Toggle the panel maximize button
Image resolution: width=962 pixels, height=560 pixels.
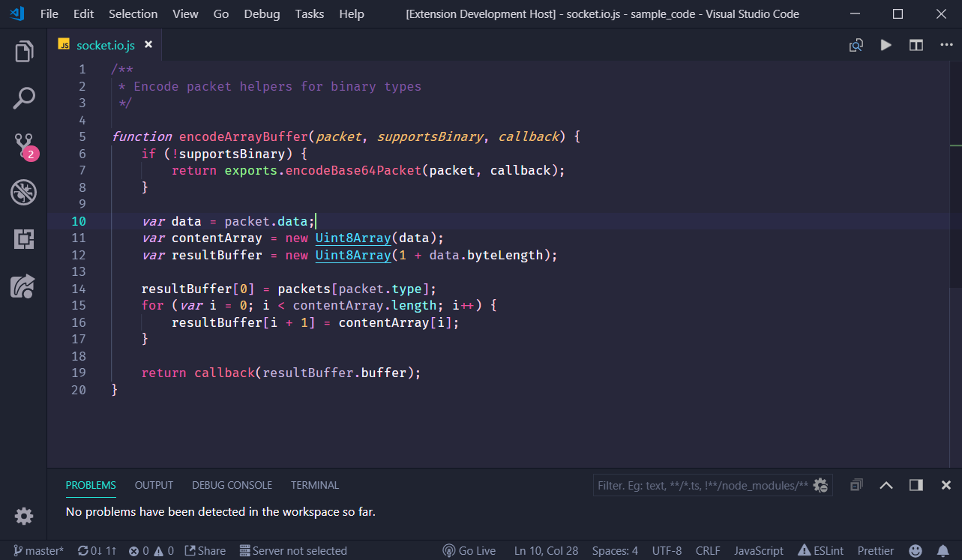pos(916,485)
